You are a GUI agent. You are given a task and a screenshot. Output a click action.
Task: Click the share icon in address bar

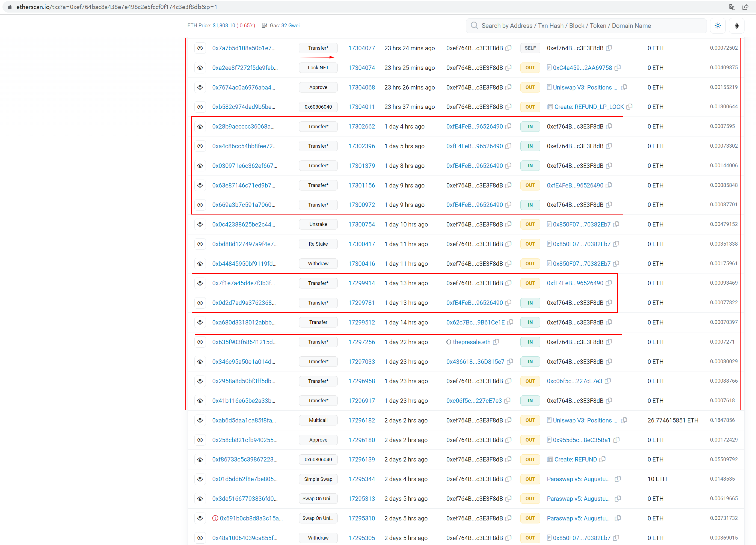pyautogui.click(x=745, y=7)
